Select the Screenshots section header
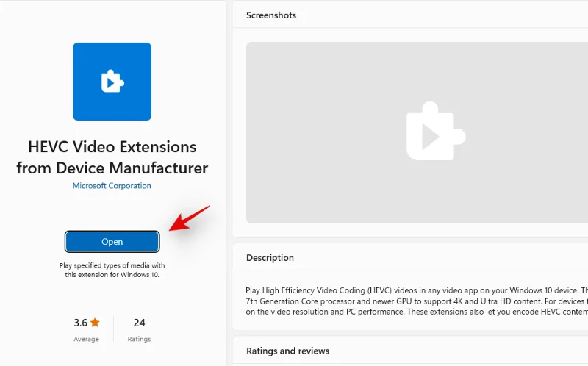This screenshot has width=588, height=366. [271, 15]
